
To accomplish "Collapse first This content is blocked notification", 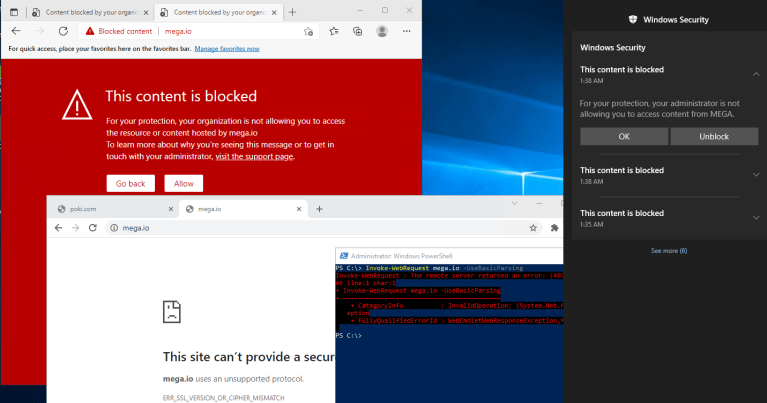I will (x=756, y=74).
